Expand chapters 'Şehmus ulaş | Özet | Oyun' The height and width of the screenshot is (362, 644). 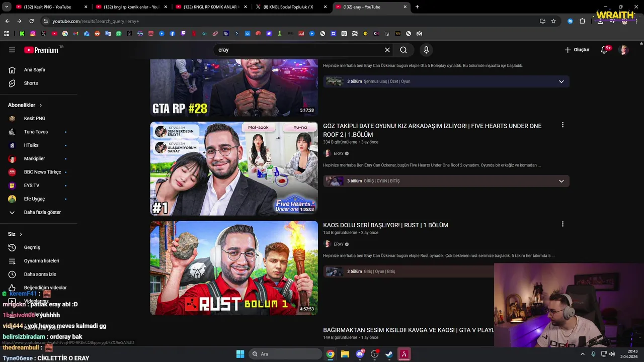(446, 81)
